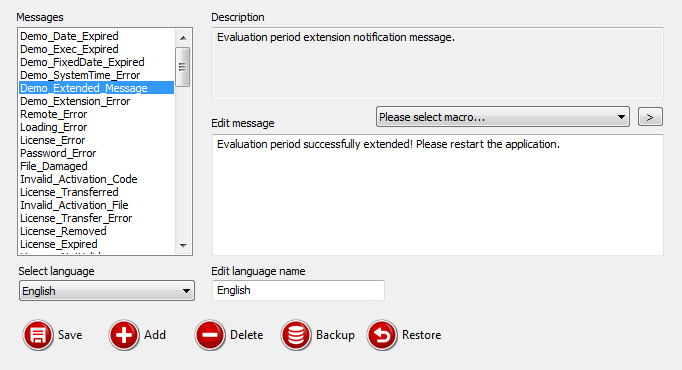The width and height of the screenshot is (682, 370).
Task: Click the Delete label text
Action: (x=247, y=335)
